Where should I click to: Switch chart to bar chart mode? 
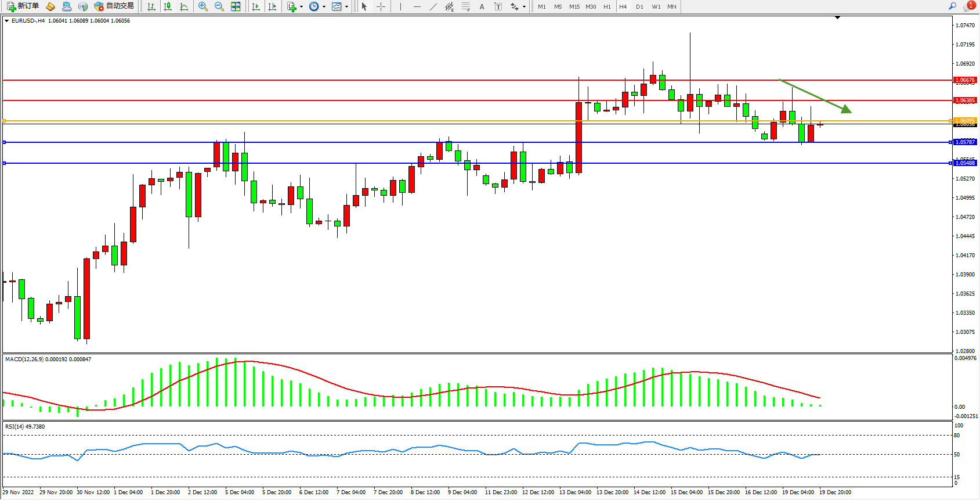151,6
